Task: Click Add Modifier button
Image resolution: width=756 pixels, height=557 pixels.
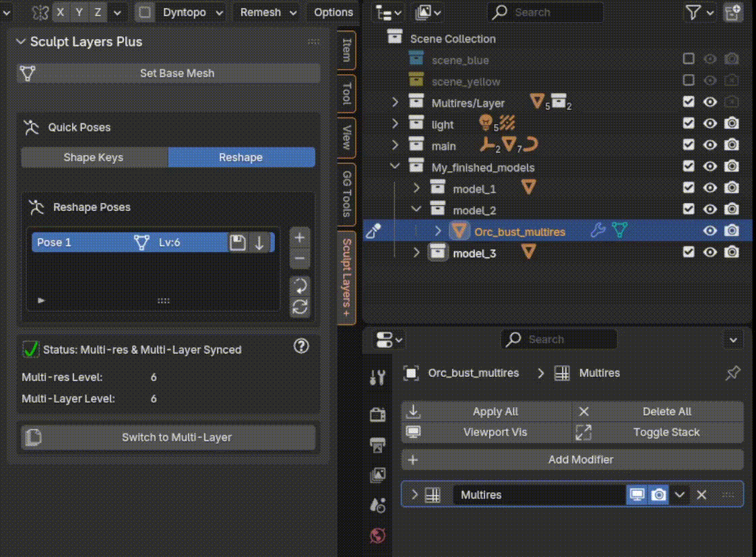Action: point(572,459)
